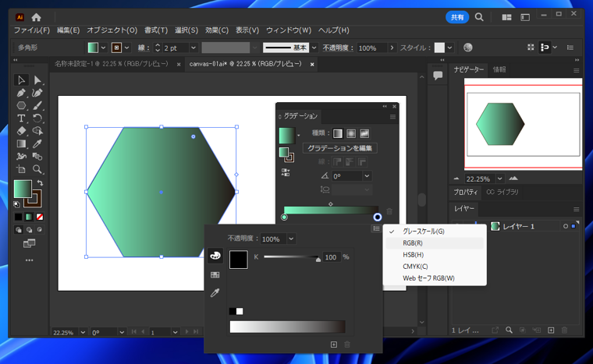The height and width of the screenshot is (364, 593).
Task: Click the search icon in title bar
Action: [x=479, y=17]
